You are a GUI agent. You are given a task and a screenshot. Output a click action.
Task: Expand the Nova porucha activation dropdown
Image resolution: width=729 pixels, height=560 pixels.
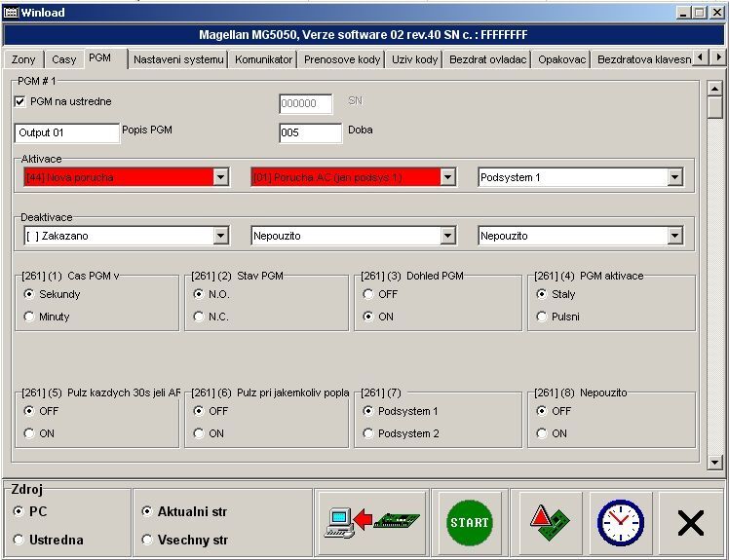(x=220, y=177)
